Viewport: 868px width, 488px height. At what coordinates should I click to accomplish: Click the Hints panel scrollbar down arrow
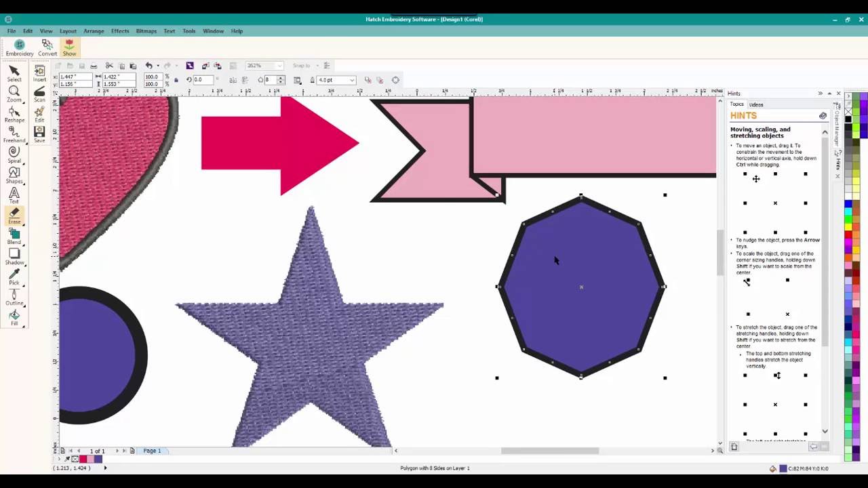click(x=825, y=431)
